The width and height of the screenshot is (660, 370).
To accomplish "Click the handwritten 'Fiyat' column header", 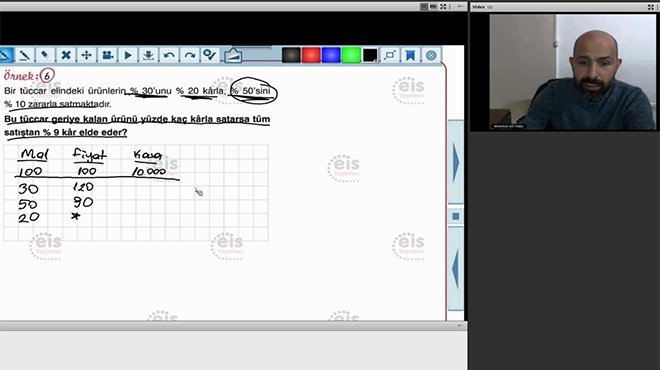I will [89, 154].
